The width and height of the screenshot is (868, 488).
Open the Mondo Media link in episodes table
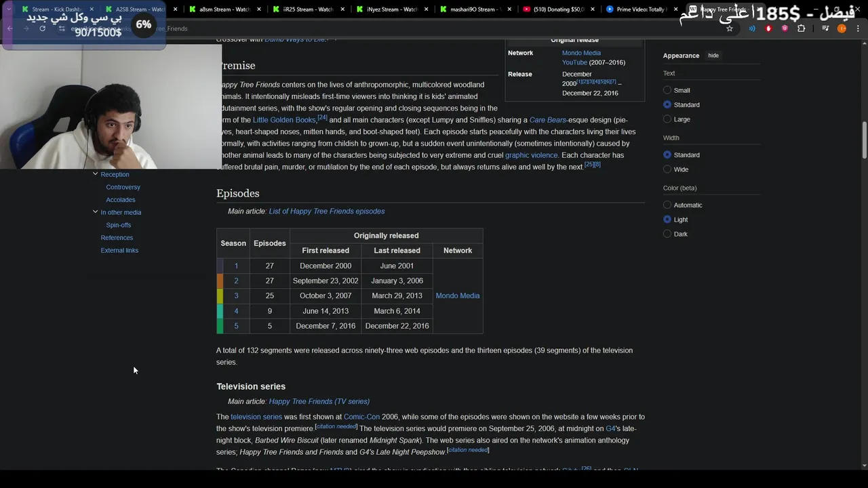(458, 296)
